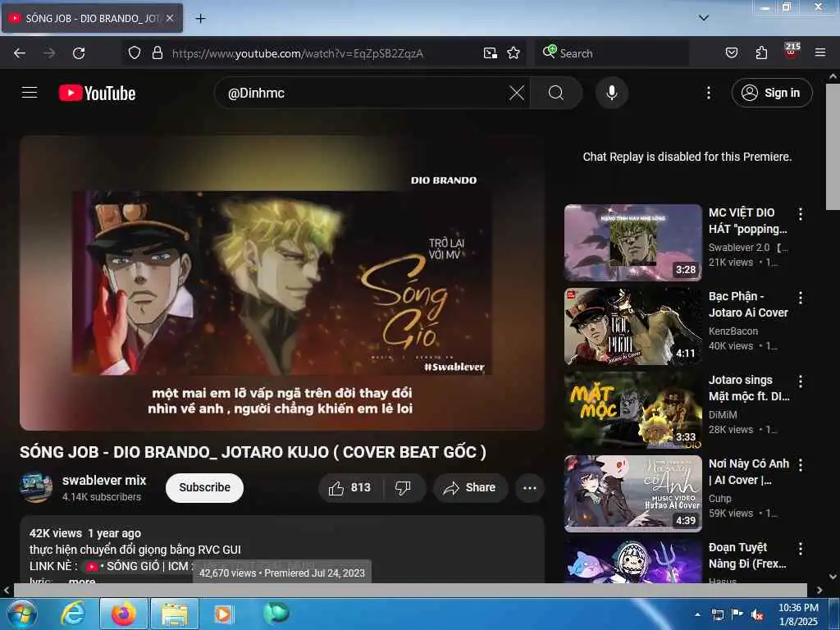Image resolution: width=840 pixels, height=630 pixels.
Task: Click the horizontal scrollbar right arrow
Action: (819, 590)
